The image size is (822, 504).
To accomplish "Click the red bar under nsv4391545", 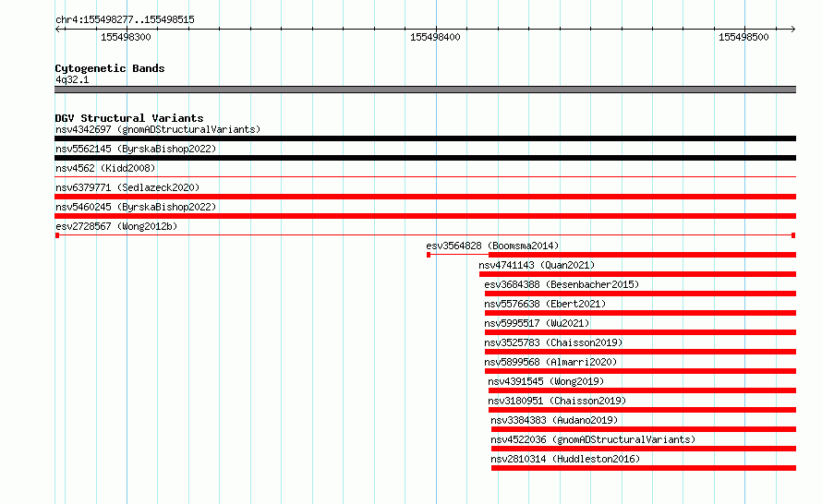I will pos(642,390).
